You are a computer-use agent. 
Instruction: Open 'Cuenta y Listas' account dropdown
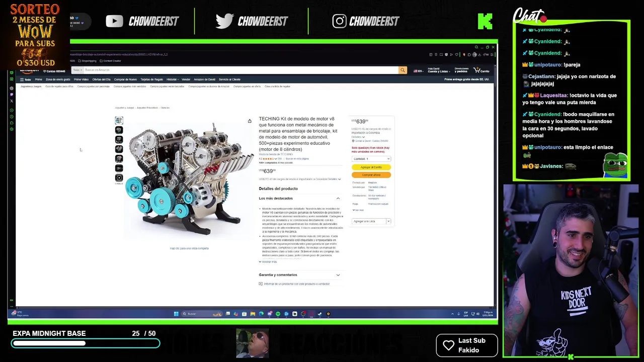point(438,70)
